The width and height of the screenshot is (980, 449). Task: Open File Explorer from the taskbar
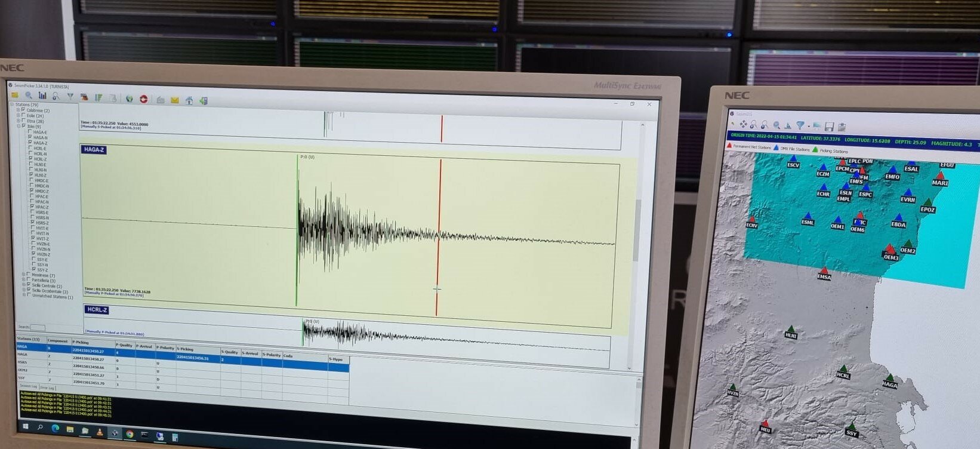[x=70, y=430]
